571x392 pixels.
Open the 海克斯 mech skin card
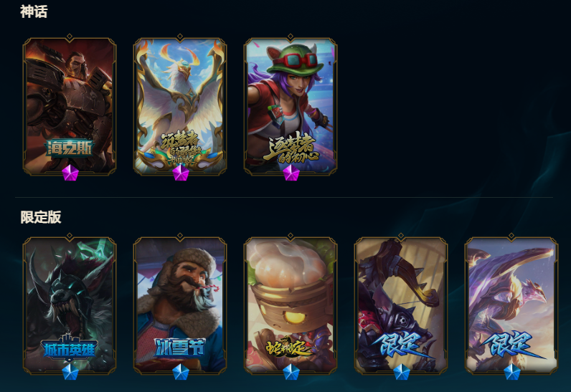[x=70, y=105]
